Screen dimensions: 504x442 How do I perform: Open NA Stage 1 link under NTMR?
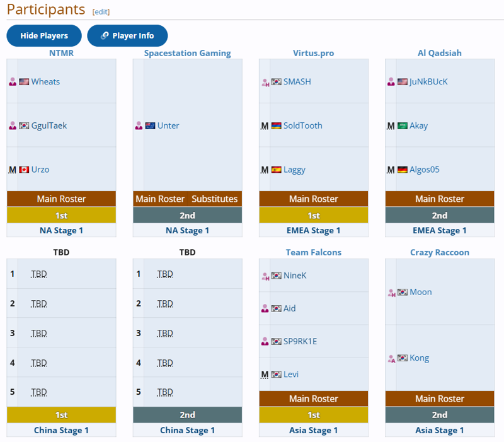pos(61,231)
